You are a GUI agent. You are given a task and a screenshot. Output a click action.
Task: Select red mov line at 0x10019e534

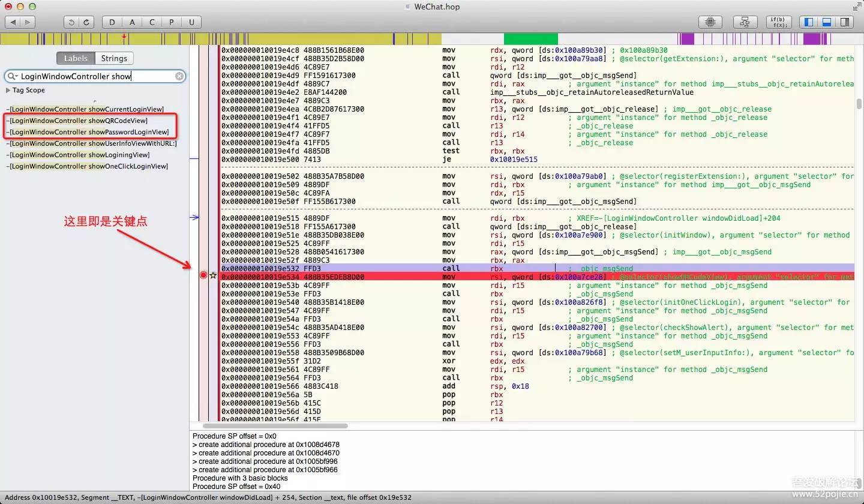(537, 277)
